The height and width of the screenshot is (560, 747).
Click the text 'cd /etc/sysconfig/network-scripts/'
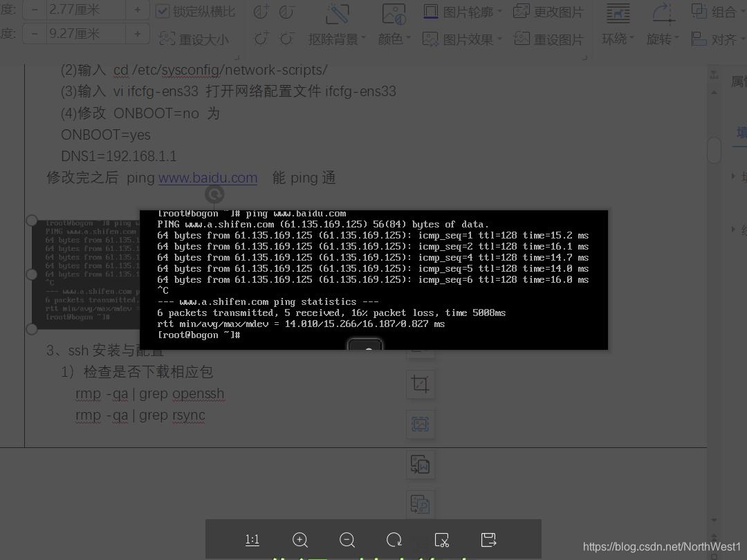[220, 70]
